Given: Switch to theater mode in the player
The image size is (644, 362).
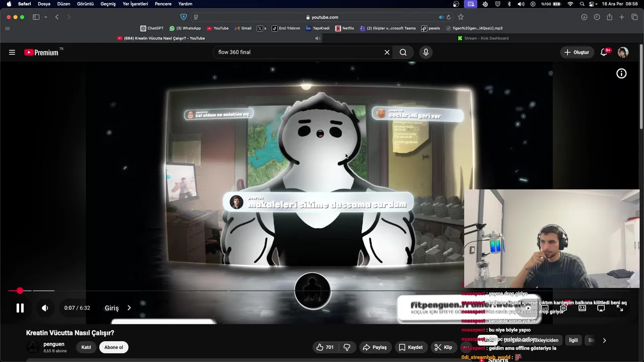Looking at the screenshot, I should 582,308.
